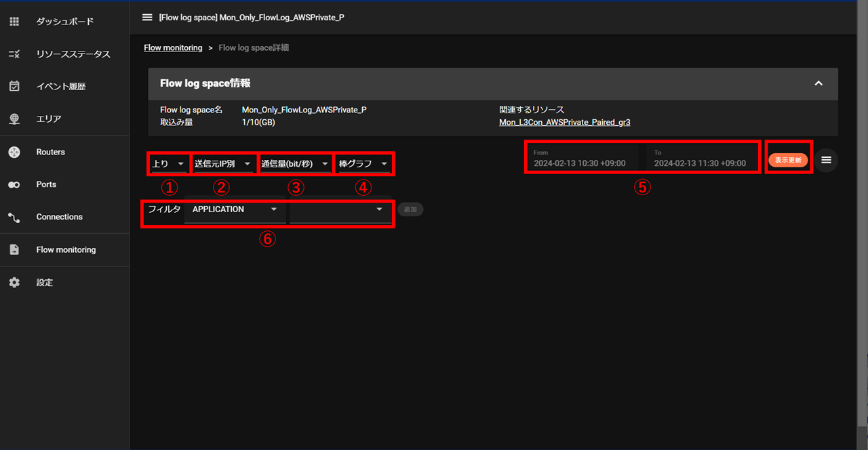Screen dimensions: 868x450
Task: Open the 送信元IP別 grouping dropdown
Action: point(224,164)
